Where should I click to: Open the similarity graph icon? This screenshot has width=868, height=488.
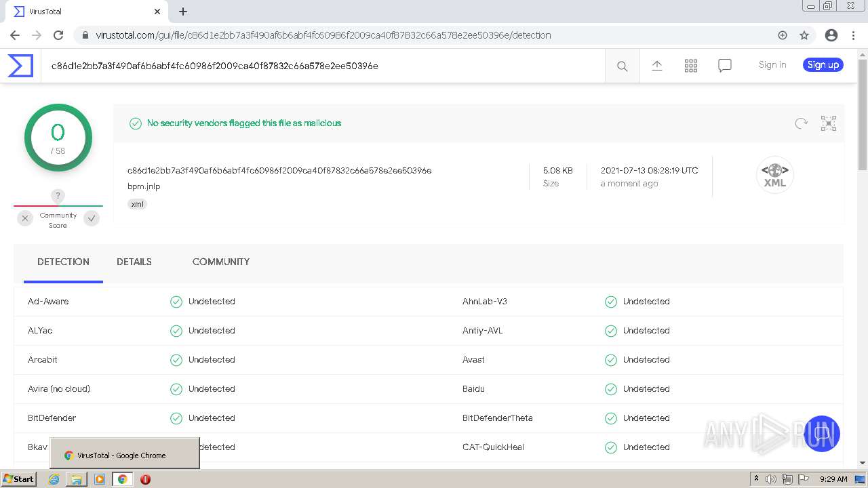coord(828,123)
